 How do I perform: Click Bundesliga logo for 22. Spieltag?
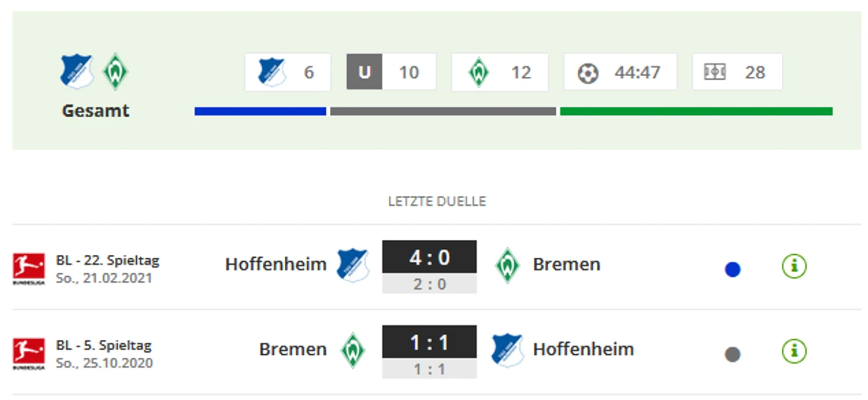coord(29,268)
